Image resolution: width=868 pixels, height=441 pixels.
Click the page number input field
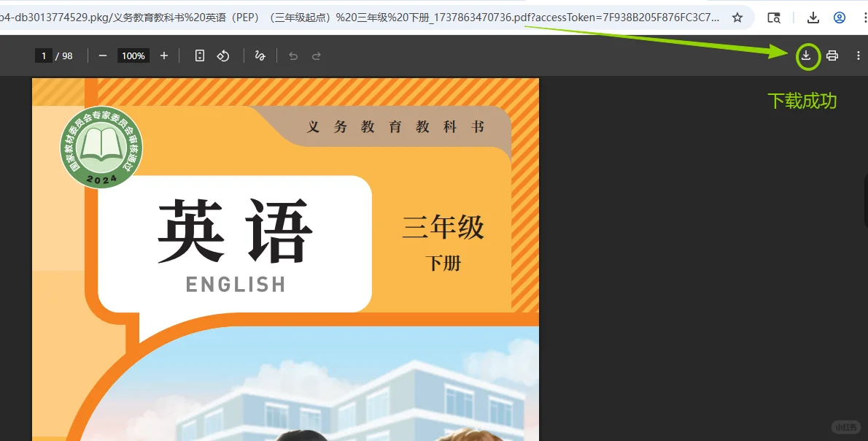(x=43, y=55)
